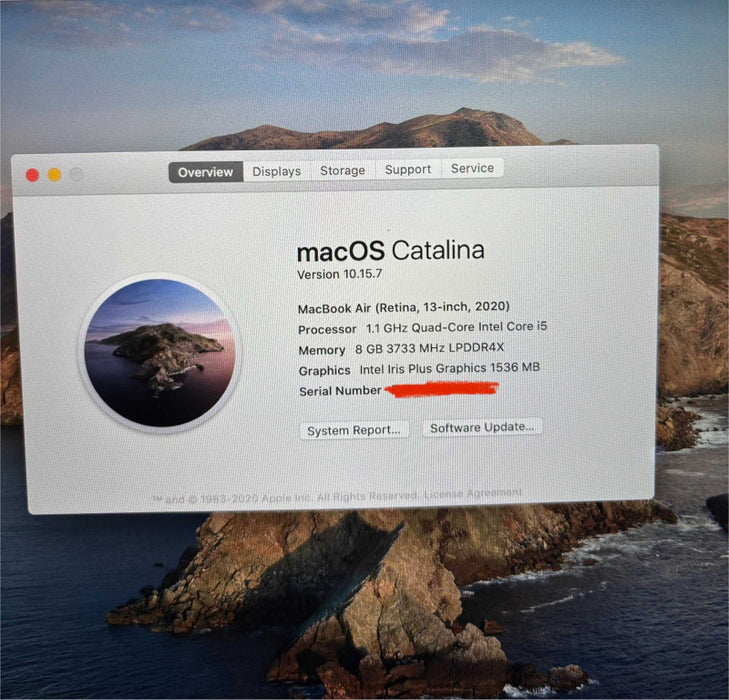
Task: Click Intel Iris Plus Graphics 1536 MB value
Action: click(450, 369)
